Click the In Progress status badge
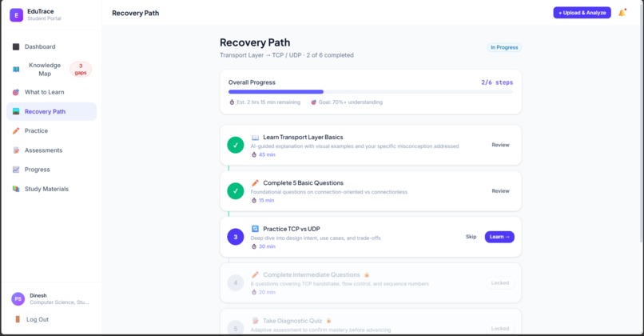This screenshot has width=644, height=336. [504, 47]
